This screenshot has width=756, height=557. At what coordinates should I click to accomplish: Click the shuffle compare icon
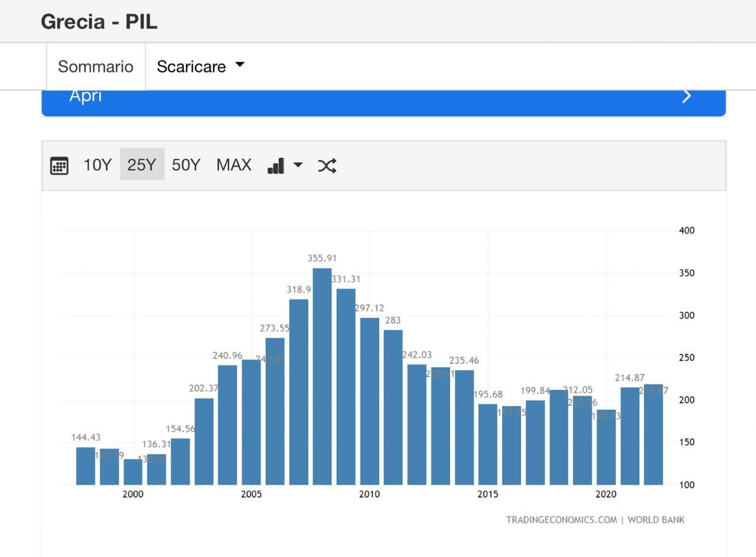pos(327,165)
